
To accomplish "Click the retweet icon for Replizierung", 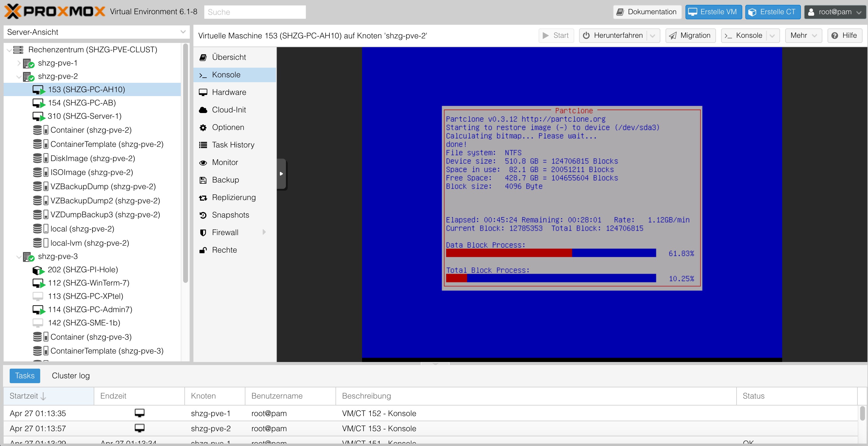I will click(x=203, y=198).
